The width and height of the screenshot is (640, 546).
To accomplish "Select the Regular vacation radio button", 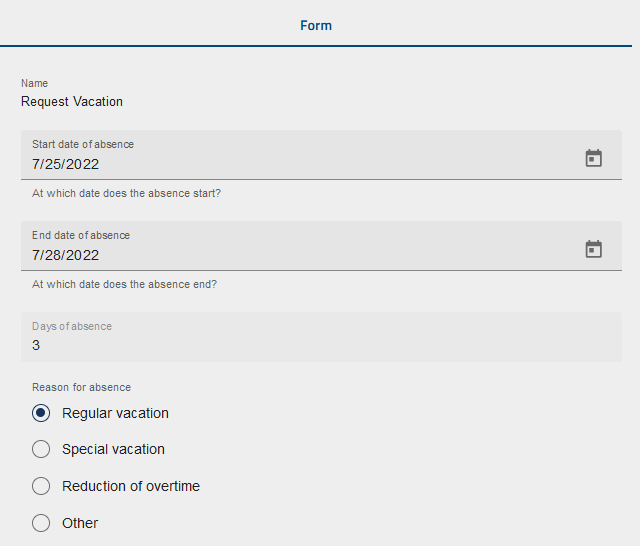I will pos(41,413).
